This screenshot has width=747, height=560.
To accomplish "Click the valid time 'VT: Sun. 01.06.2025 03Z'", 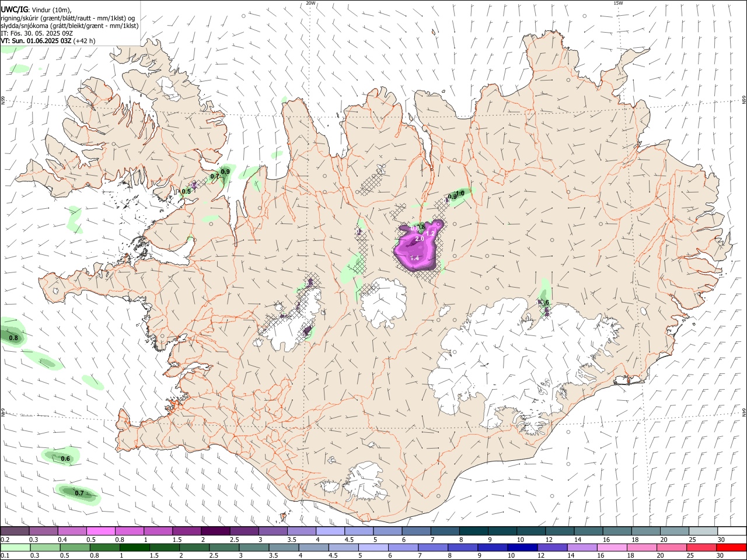I will 36,41.
